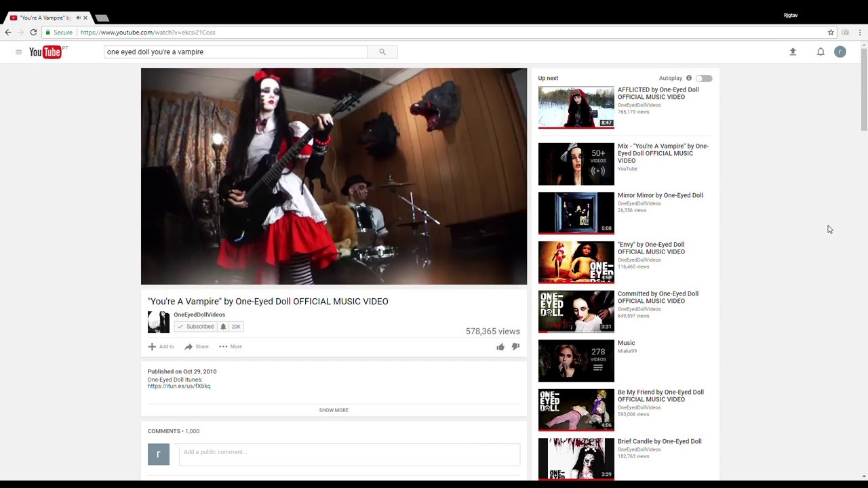Screen dimensions: 868x488
Task: Click the Mirror Mirror by One-Eyed Doll title
Action: pos(660,195)
